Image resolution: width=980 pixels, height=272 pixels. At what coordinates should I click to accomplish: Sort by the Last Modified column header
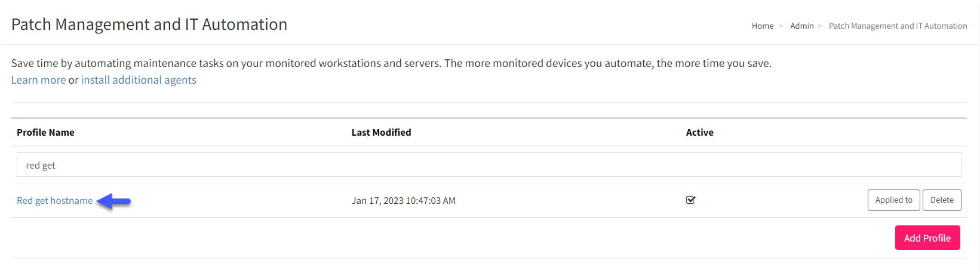pos(381,132)
